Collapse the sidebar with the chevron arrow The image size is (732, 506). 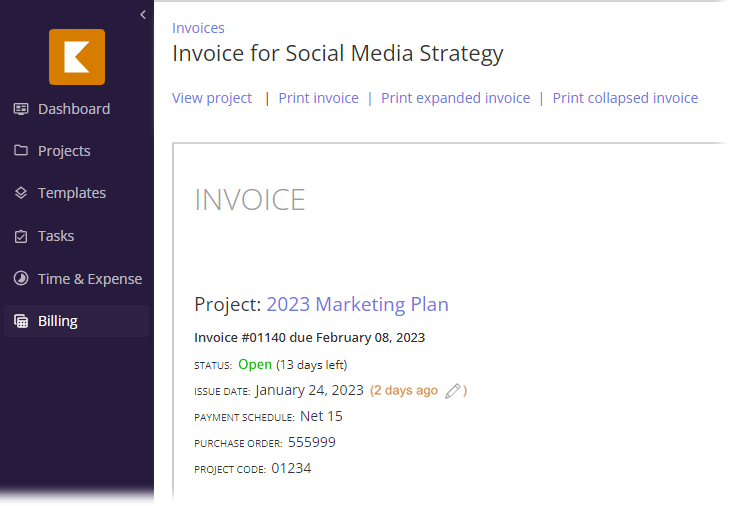click(x=143, y=15)
